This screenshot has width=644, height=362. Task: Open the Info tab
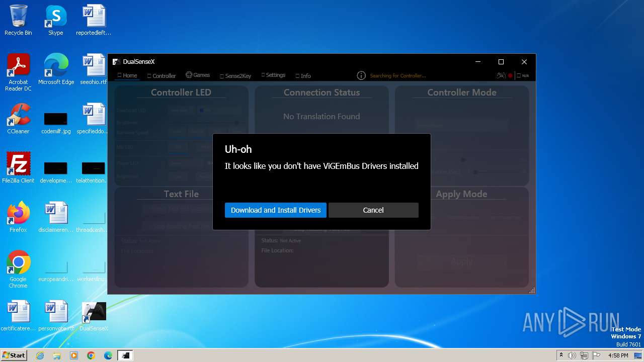pyautogui.click(x=303, y=76)
